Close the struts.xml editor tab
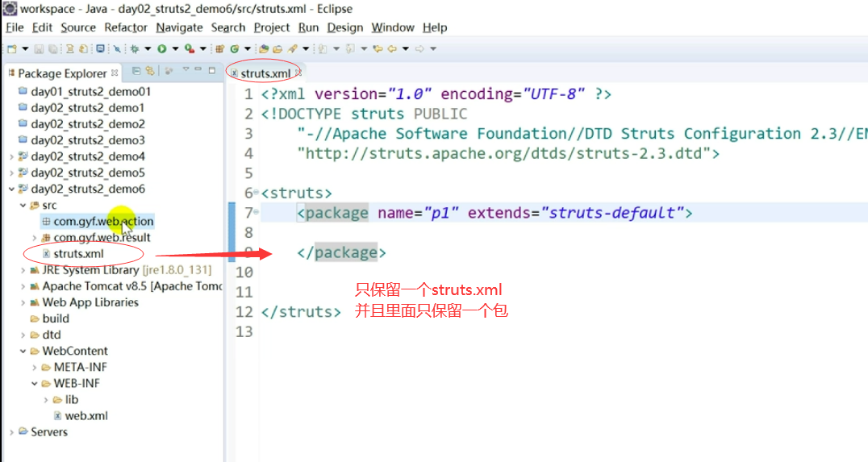 (298, 73)
